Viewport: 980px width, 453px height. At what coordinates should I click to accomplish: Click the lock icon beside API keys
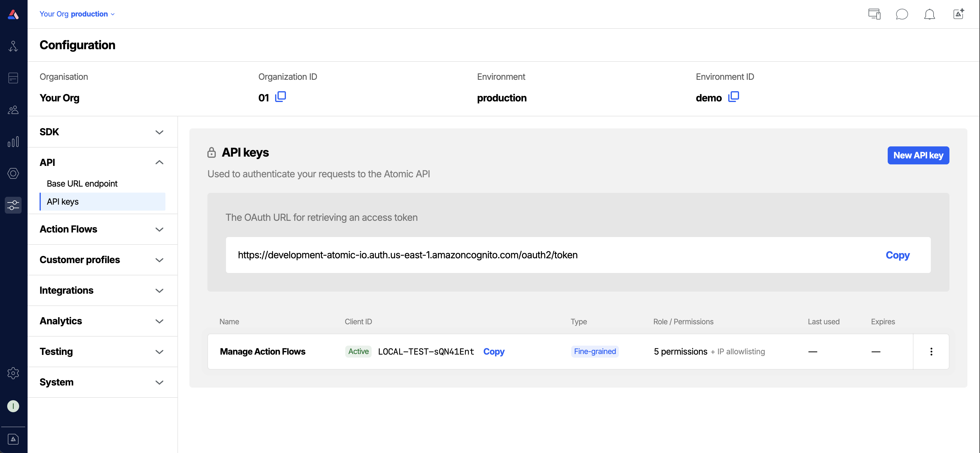tap(212, 152)
